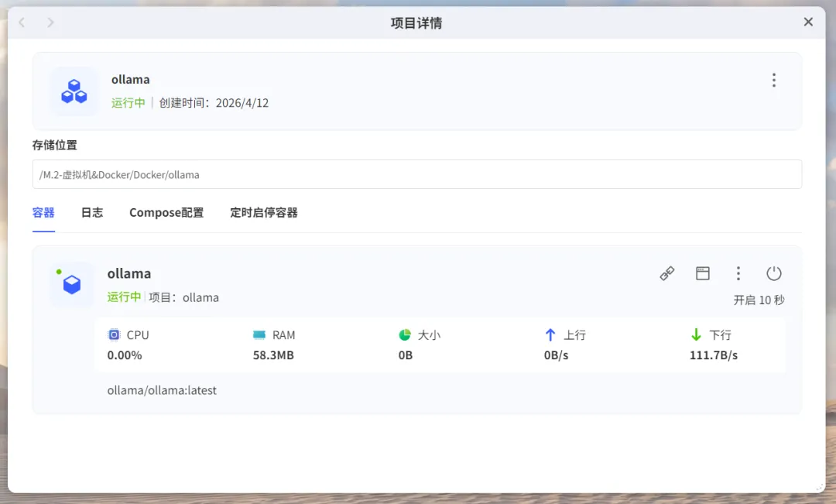Screen dimensions: 836x504
Task: Switch to the 容器 tab
Action: (x=43, y=213)
